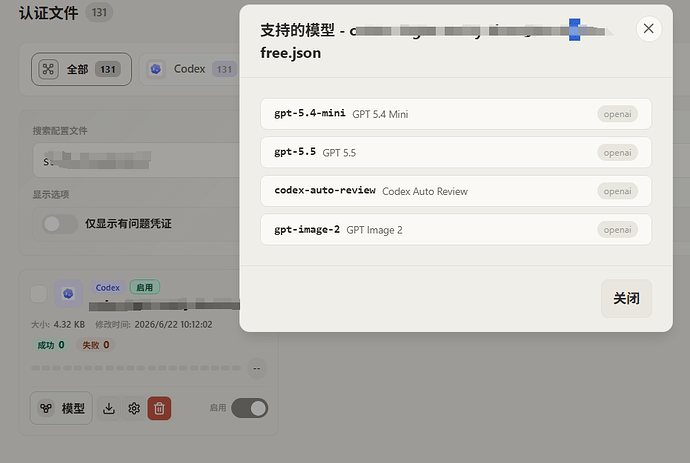Screen dimensions: 690x463
Task: Close the supported models dialog with X
Action: coord(649,29)
